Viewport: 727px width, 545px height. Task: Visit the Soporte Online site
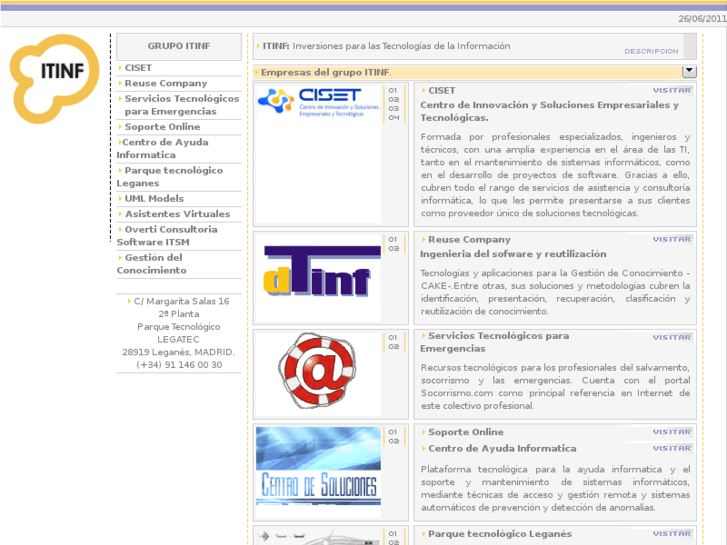pos(672,432)
